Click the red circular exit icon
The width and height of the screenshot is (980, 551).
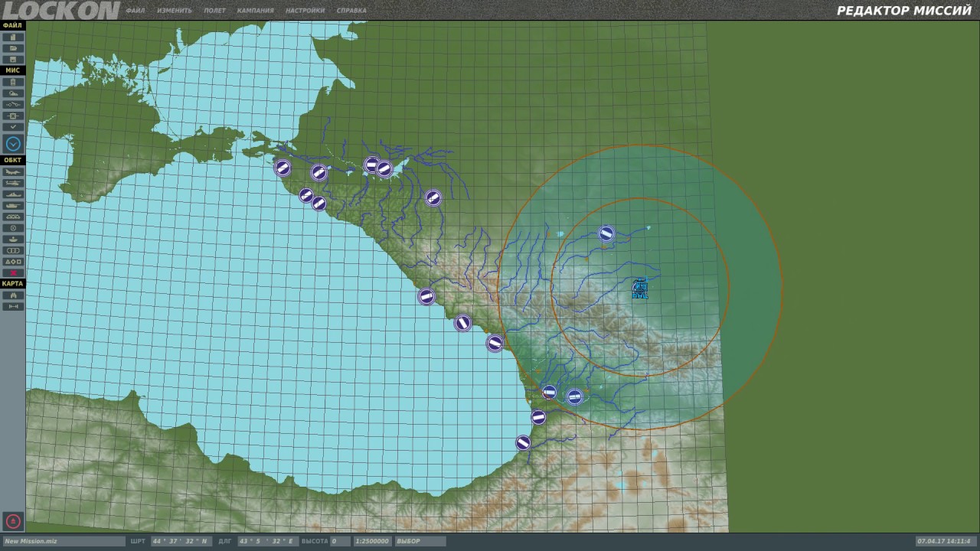pos(13,521)
